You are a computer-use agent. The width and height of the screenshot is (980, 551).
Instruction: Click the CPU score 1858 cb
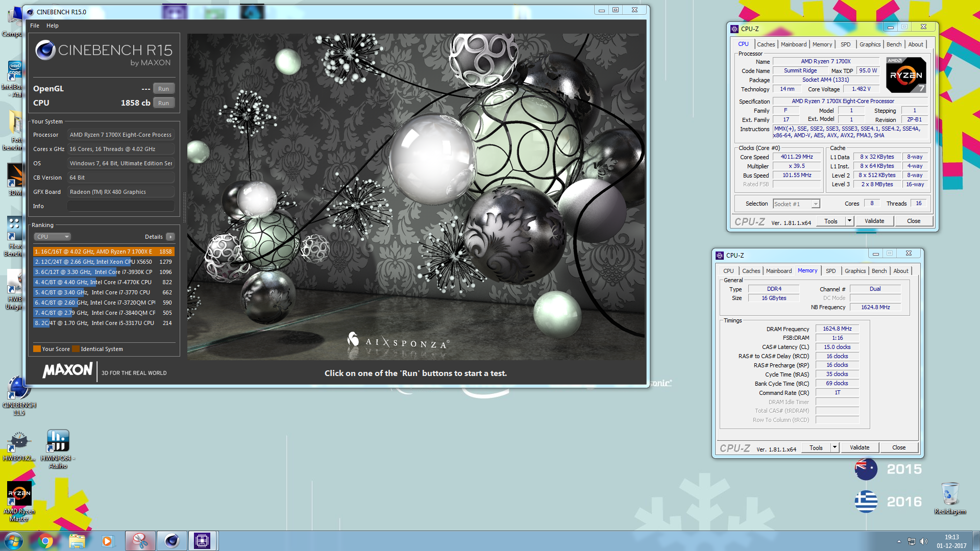tap(135, 103)
